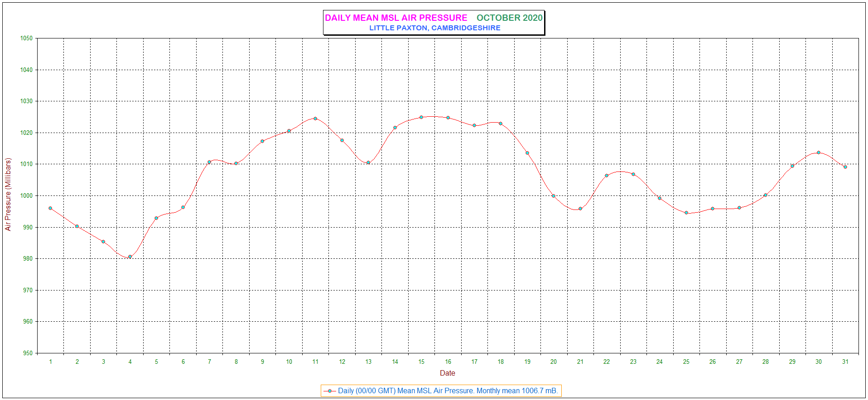Click y-axis value 950

point(28,353)
